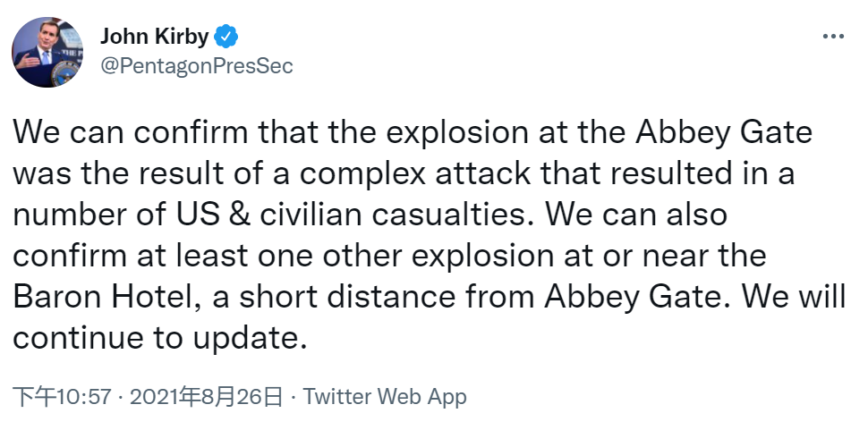Click the word "number" starting the third line
This screenshot has height=430, width=868.
[62, 215]
